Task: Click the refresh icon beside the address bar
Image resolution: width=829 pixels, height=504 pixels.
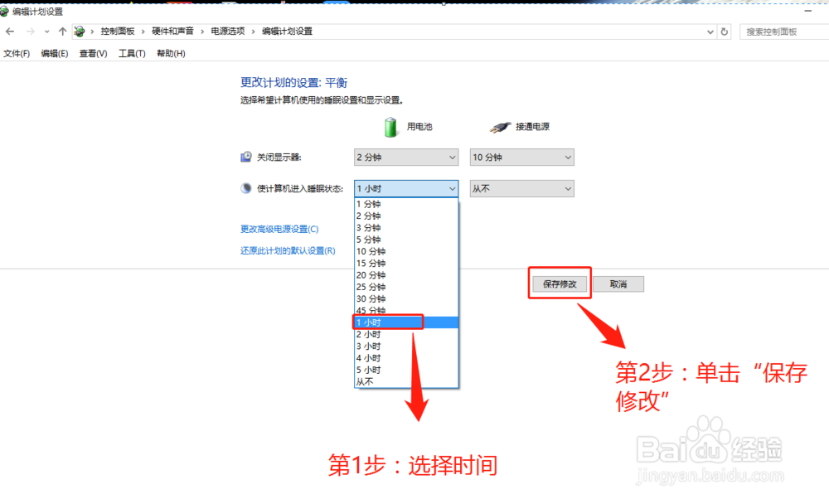Action: (x=723, y=31)
